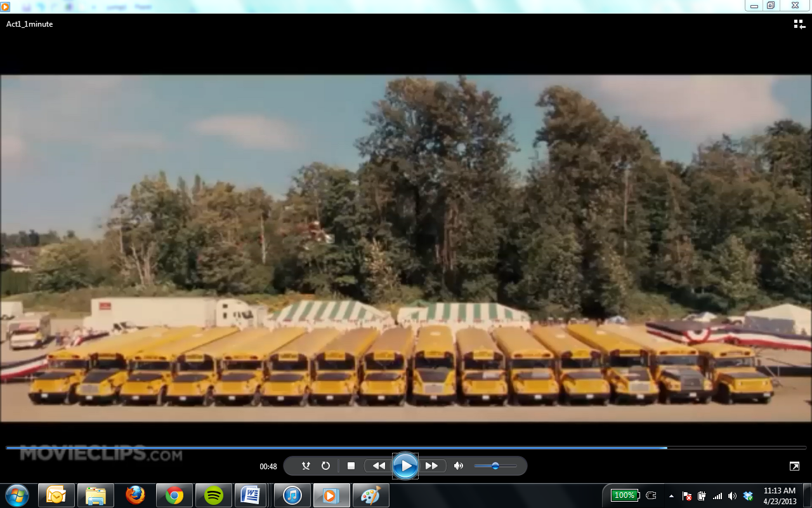
Task: Open Firefox from the taskbar
Action: pyautogui.click(x=135, y=495)
